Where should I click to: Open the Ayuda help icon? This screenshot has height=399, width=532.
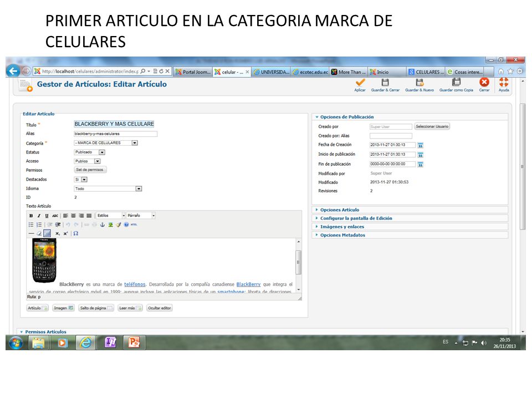pos(504,83)
